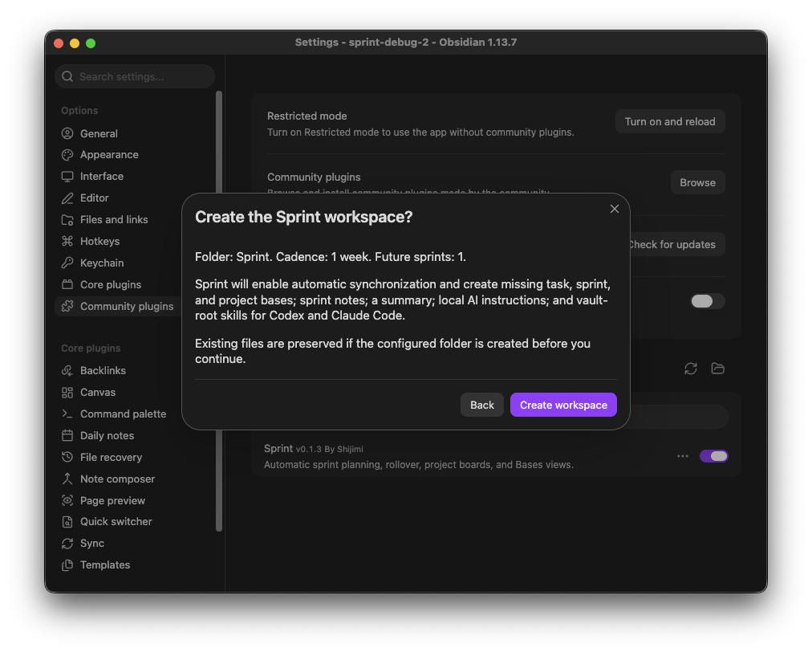Open Keychain settings
Viewport: 812px width, 652px height.
[119, 263]
